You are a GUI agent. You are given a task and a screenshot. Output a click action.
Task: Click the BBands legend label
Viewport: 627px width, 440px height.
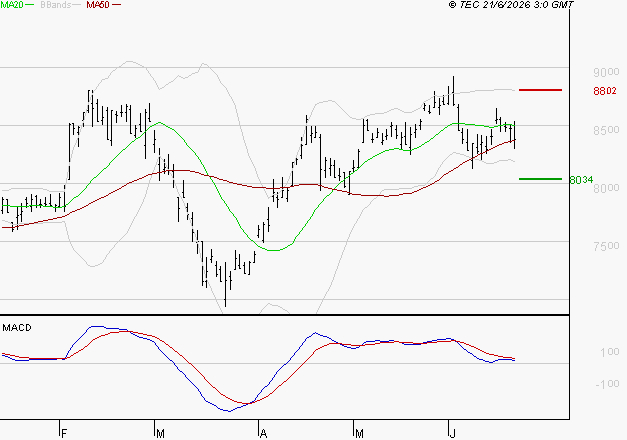pyautogui.click(x=56, y=5)
